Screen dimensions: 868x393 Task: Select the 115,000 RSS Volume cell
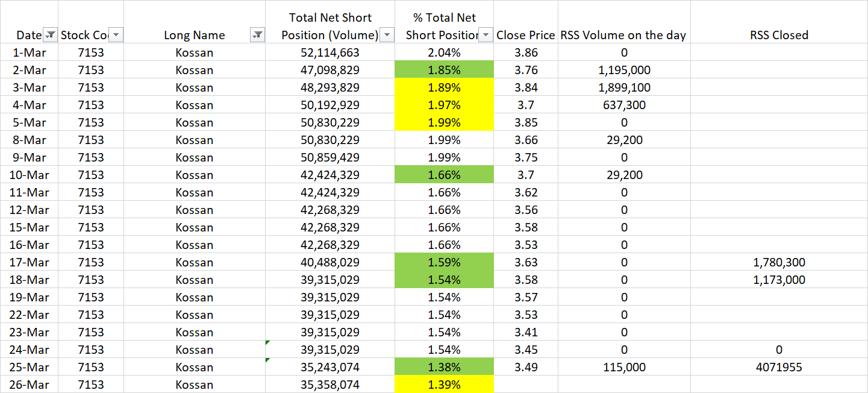pos(623,367)
